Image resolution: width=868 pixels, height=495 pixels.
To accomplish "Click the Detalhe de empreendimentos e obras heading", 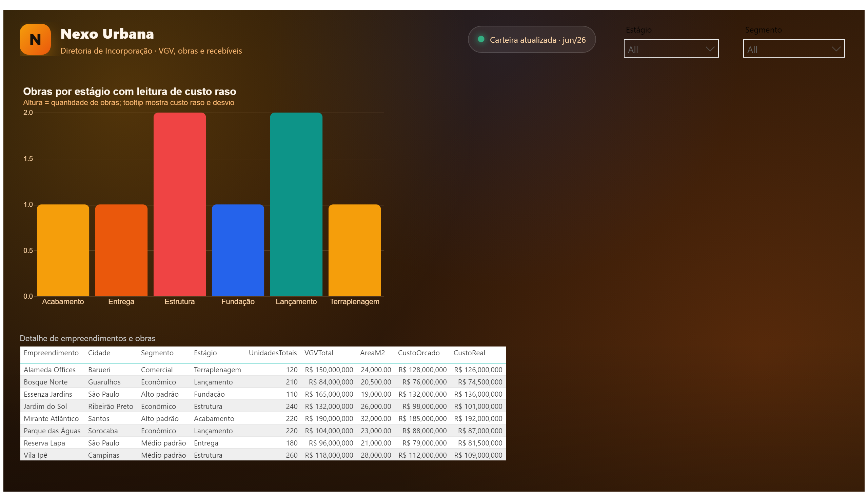I will tap(87, 338).
